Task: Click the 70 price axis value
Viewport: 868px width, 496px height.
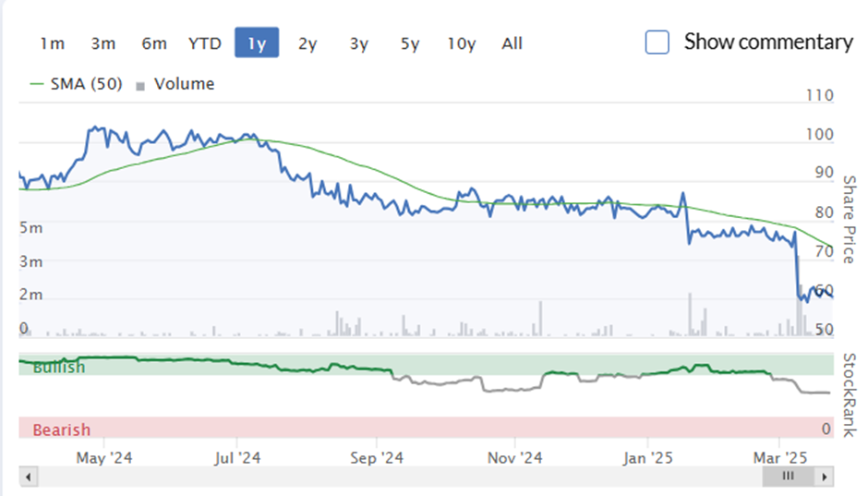Action: pyautogui.click(x=825, y=252)
